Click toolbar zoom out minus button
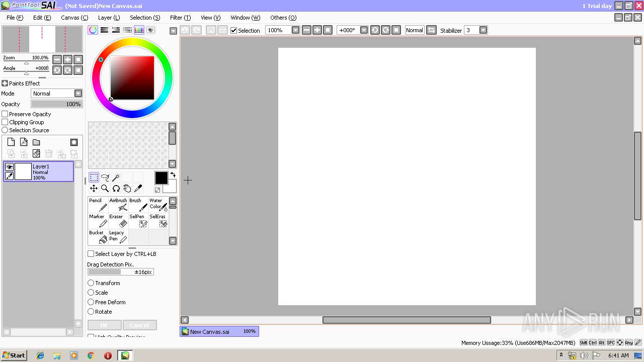644x362 pixels. click(306, 30)
